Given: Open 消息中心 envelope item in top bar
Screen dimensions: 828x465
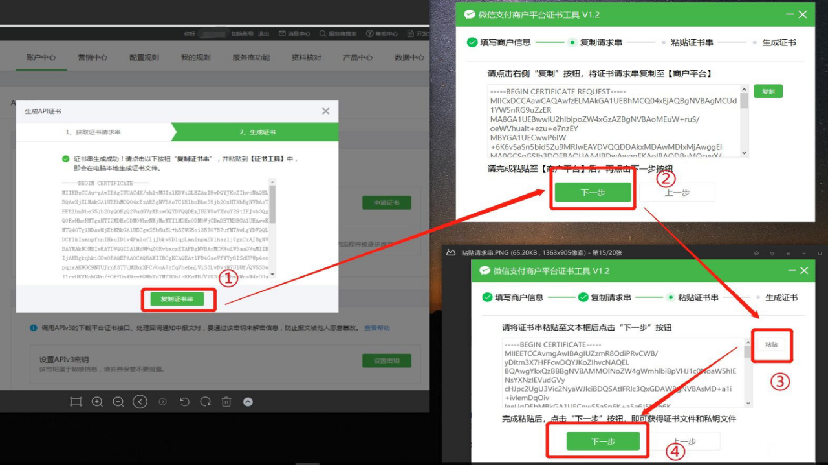Looking at the screenshot, I should coord(294,34).
